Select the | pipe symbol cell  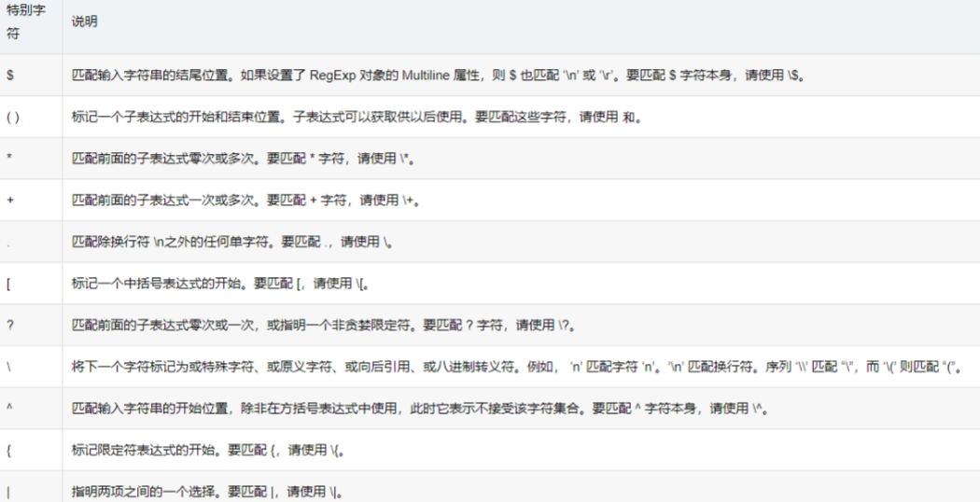(x=9, y=490)
